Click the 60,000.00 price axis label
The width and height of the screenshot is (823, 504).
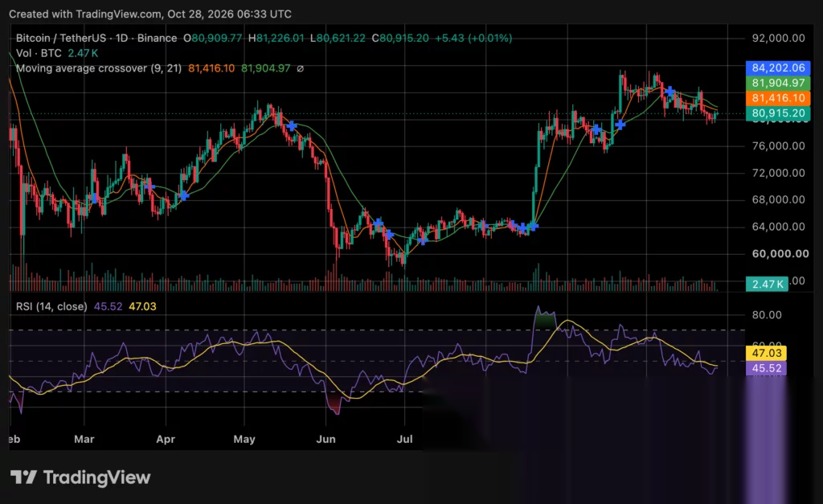point(780,253)
